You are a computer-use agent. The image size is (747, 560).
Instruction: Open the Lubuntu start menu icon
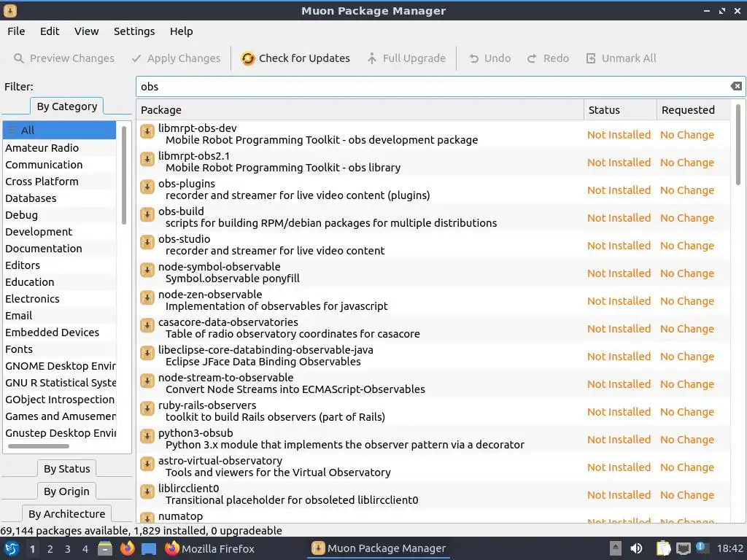coord(12,548)
